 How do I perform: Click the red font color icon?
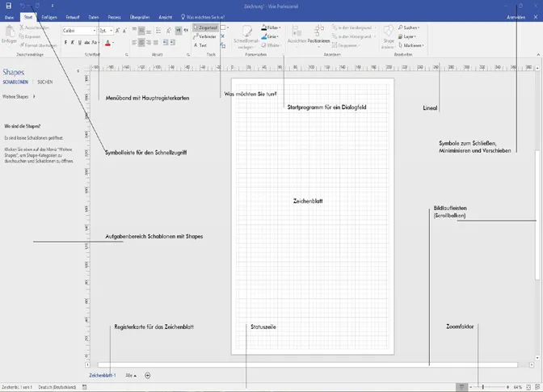click(107, 42)
